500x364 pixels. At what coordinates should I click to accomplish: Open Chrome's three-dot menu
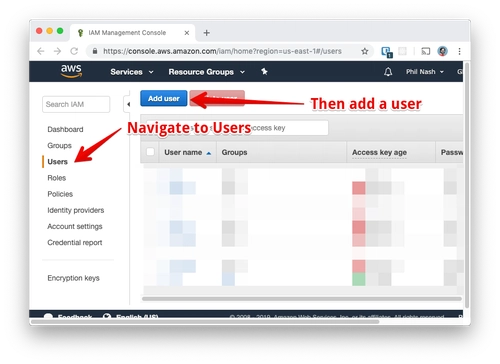click(x=459, y=51)
